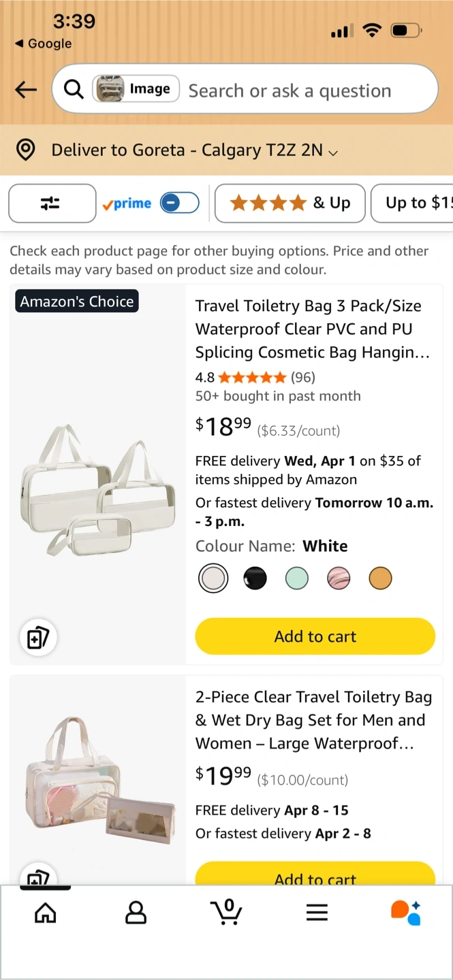The image size is (453, 980).
Task: Select the White colour option
Action: pyautogui.click(x=213, y=578)
